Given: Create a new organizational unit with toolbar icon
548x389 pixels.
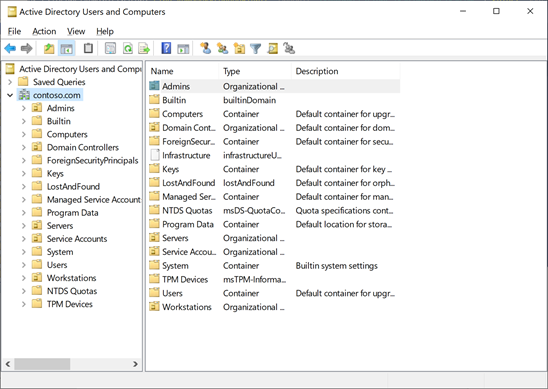Looking at the screenshot, I should (x=239, y=48).
